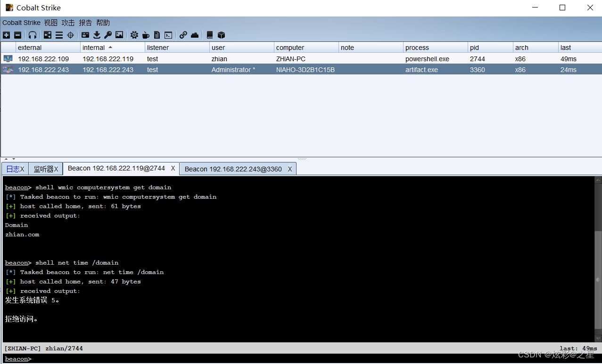Click the 拒绝访问 error line
Screen dimensions: 602x364
click(x=21, y=319)
